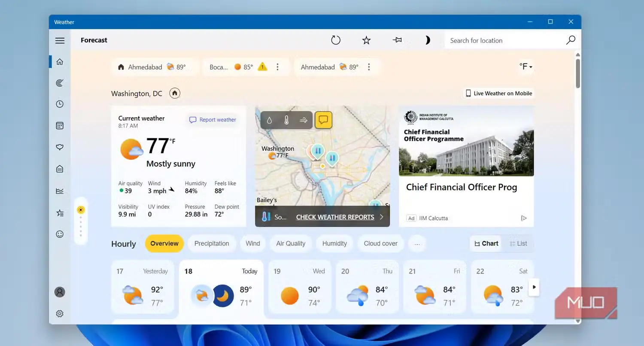The width and height of the screenshot is (644, 346).
Task: Open the Historical weather chart icon in sidebar
Action: pyautogui.click(x=60, y=191)
